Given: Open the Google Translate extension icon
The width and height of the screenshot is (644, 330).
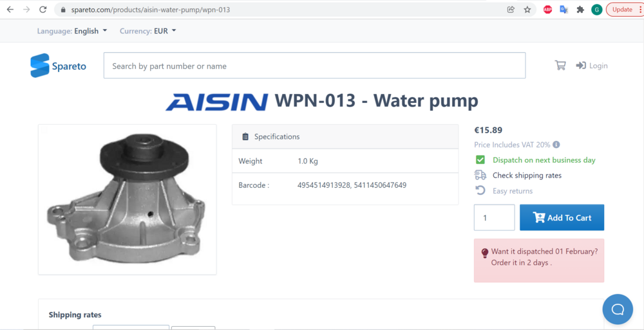Looking at the screenshot, I should tap(564, 10).
